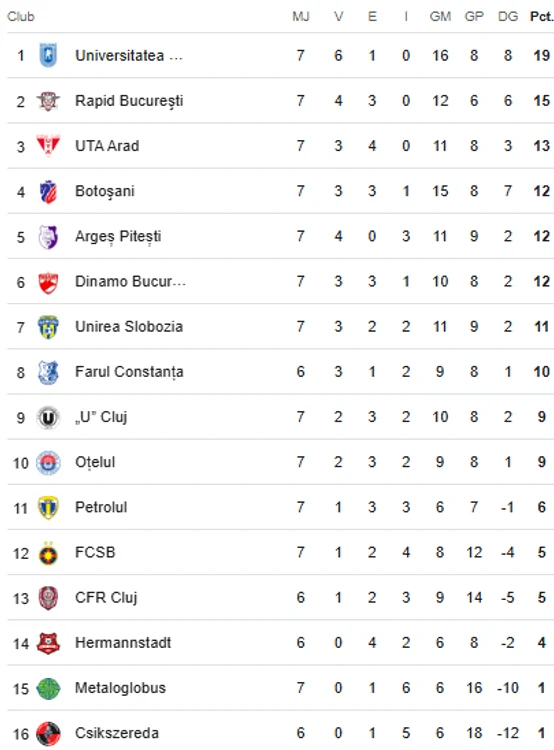Click the Rapid București crest icon

click(48, 101)
